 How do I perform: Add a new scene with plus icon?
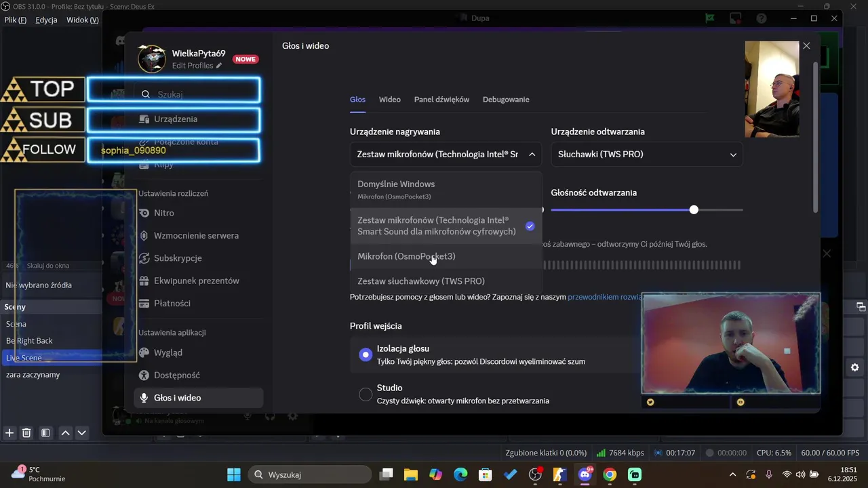click(x=9, y=432)
